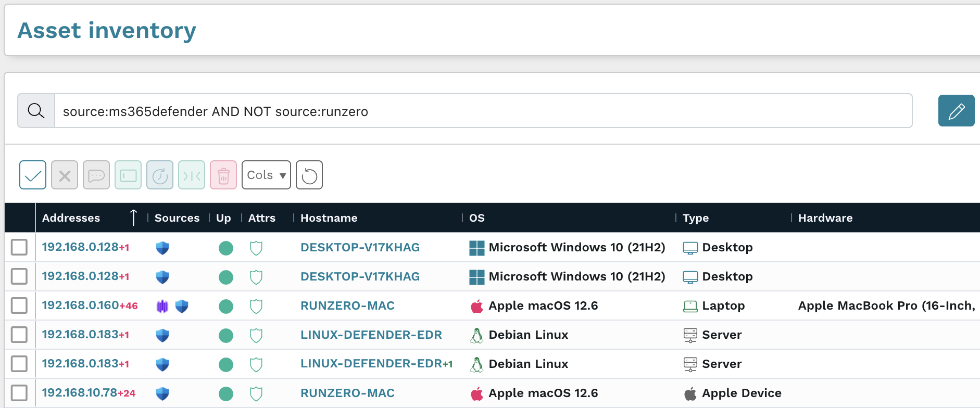Click inside the search query input field
This screenshot has height=408, width=980.
[483, 111]
